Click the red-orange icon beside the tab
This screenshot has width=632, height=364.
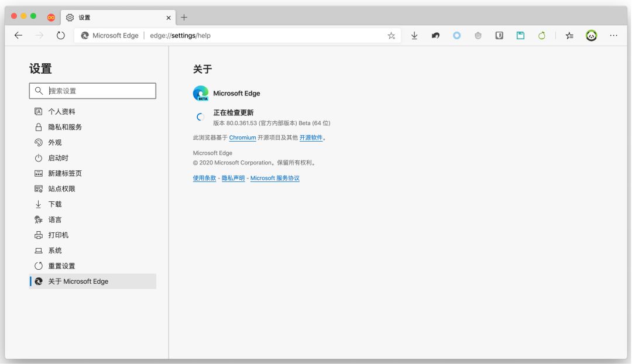pyautogui.click(x=51, y=18)
